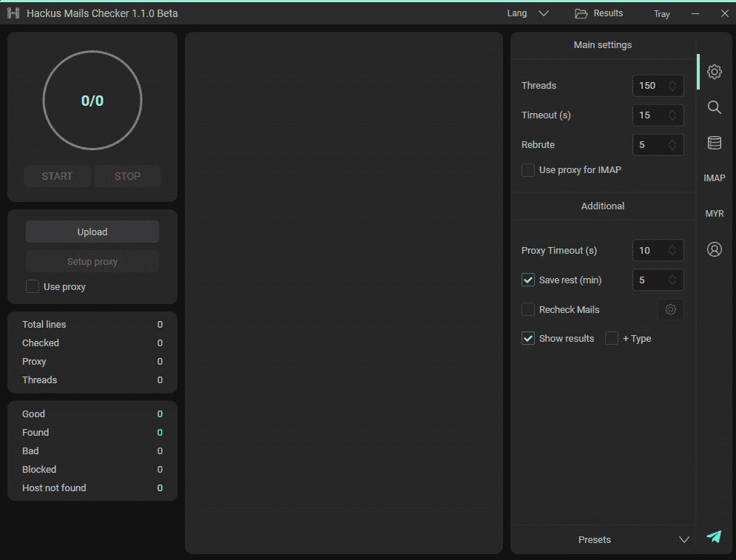Adjust the Threads value stepper arrows
The image size is (736, 560).
[x=672, y=86]
